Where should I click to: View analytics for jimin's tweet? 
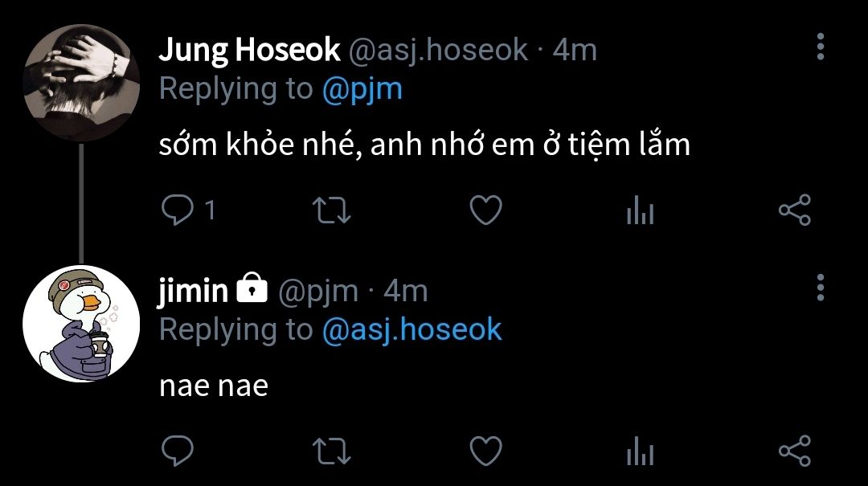tap(640, 451)
